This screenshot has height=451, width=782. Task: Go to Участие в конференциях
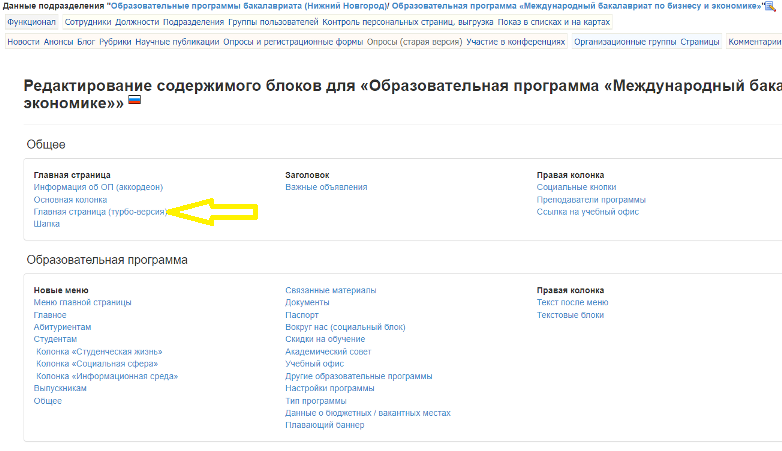click(x=516, y=42)
